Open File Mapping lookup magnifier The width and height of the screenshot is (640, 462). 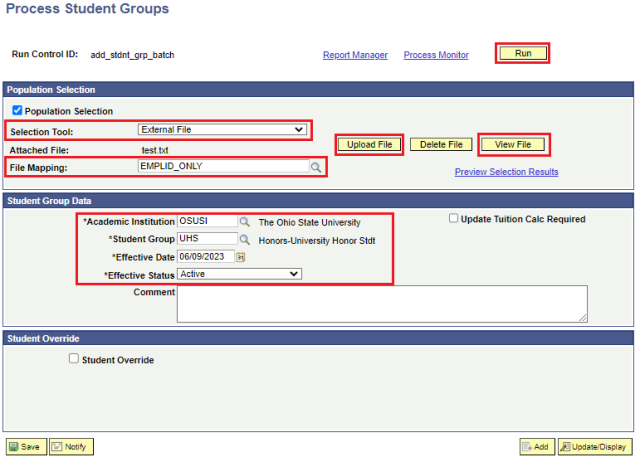point(316,167)
